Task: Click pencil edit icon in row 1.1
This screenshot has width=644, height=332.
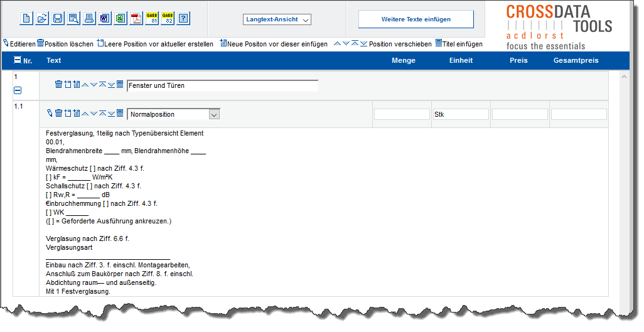Action: pos(50,113)
